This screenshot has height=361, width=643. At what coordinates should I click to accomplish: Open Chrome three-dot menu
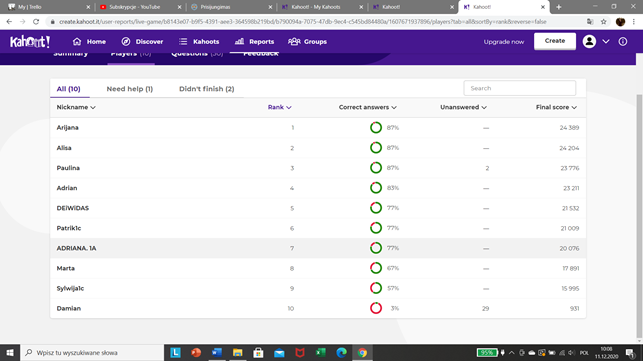pos(634,22)
